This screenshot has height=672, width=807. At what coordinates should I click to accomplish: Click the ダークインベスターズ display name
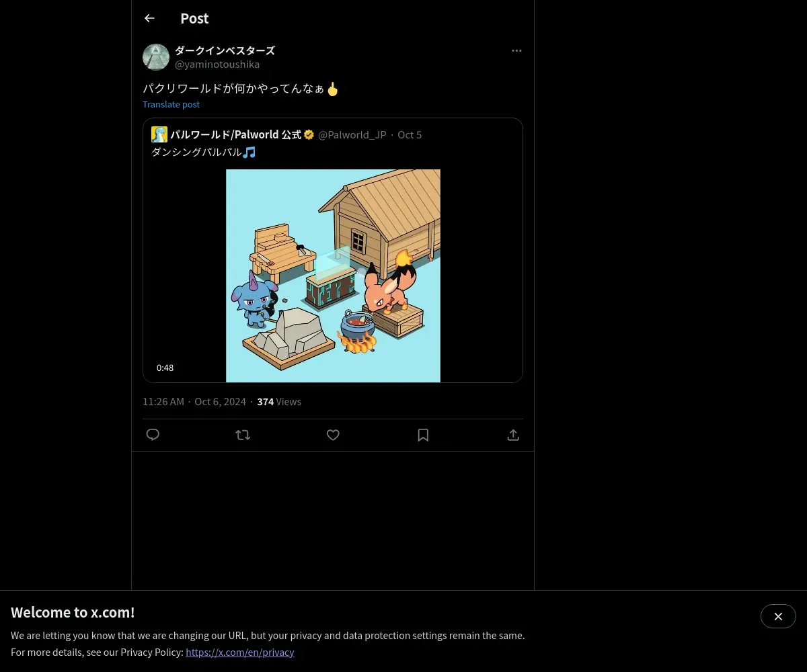click(x=225, y=50)
